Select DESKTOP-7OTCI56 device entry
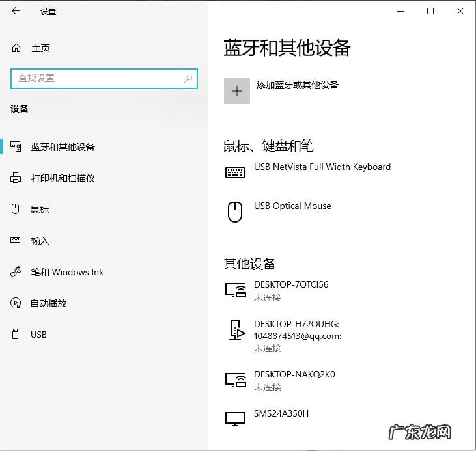 coord(291,284)
